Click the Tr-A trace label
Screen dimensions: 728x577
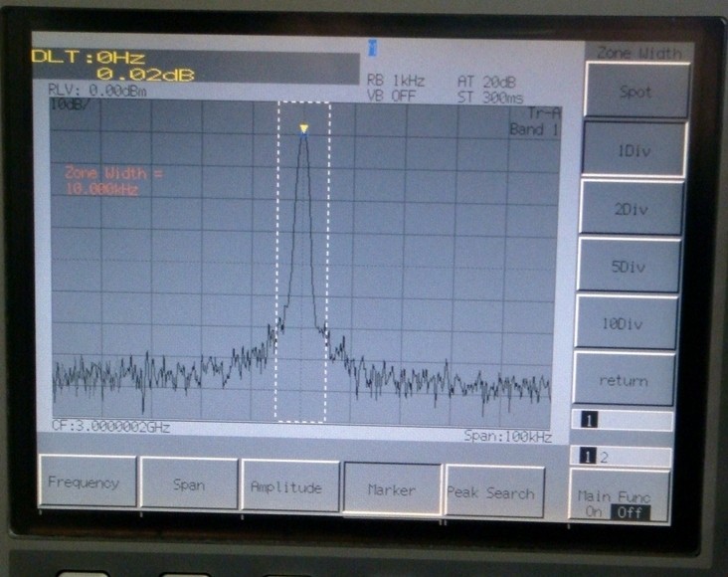pos(544,112)
